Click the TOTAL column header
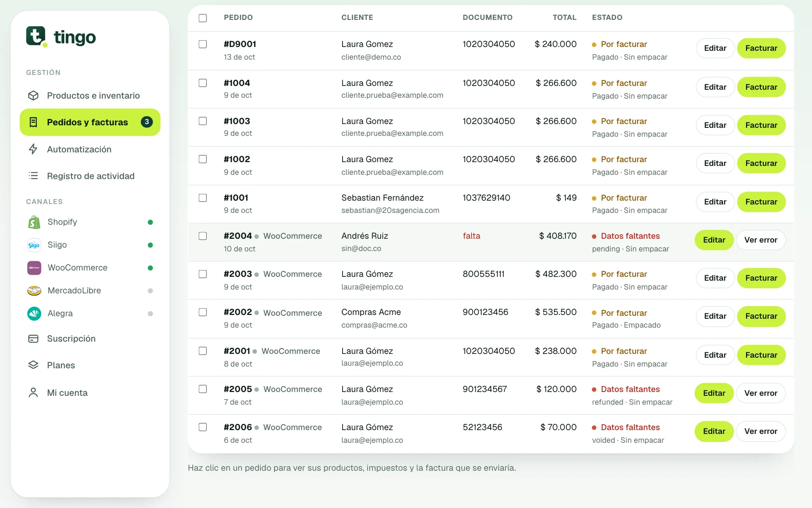The image size is (812, 508). click(565, 17)
